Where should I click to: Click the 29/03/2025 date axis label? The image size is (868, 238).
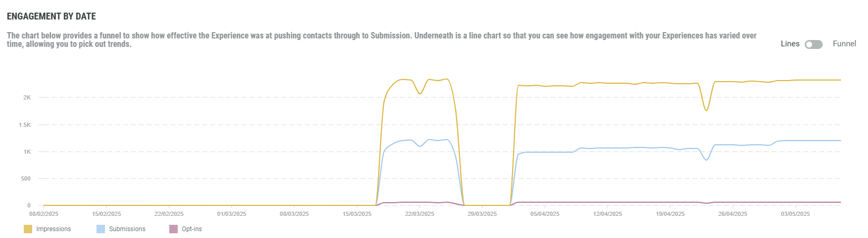482,214
